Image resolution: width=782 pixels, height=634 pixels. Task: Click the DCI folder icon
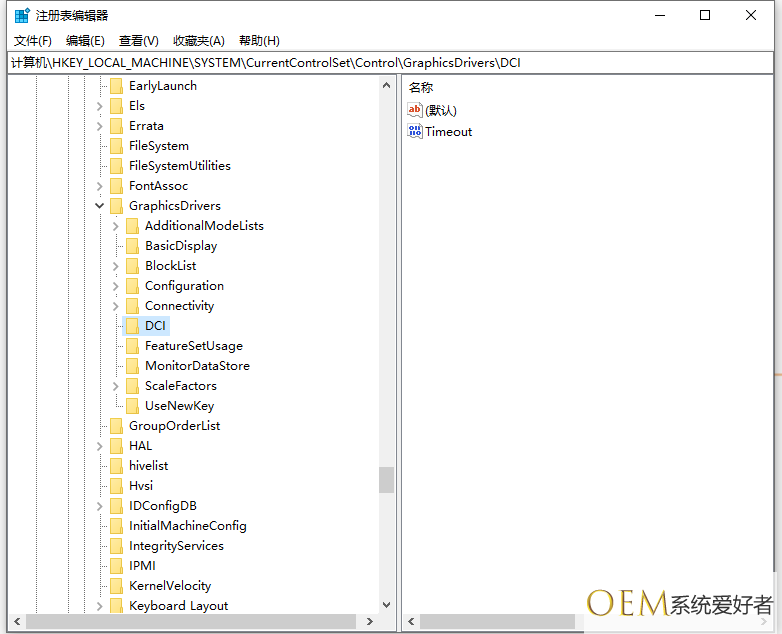(132, 326)
